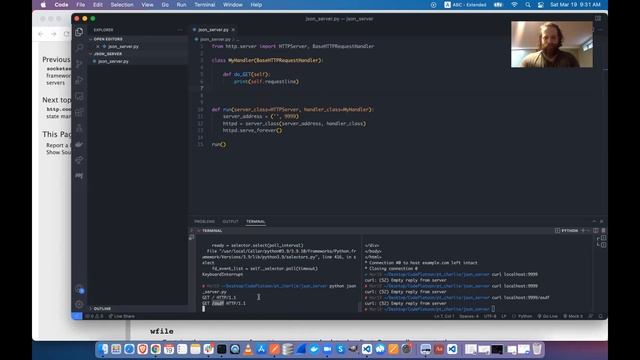Click the Ln 7, Col 1 status entry
640x360 pixels.
point(444,316)
